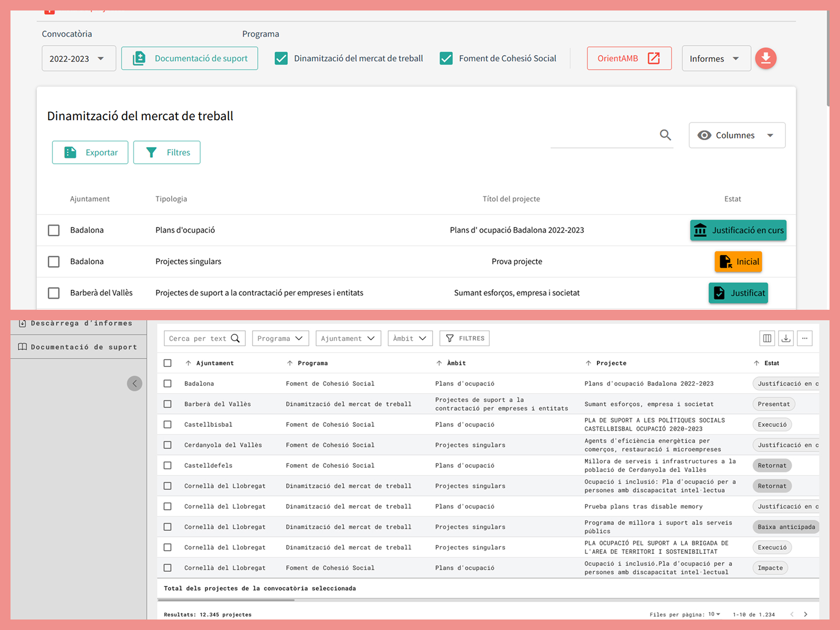840x630 pixels.
Task: Change the Files per pàgina value
Action: (x=715, y=614)
